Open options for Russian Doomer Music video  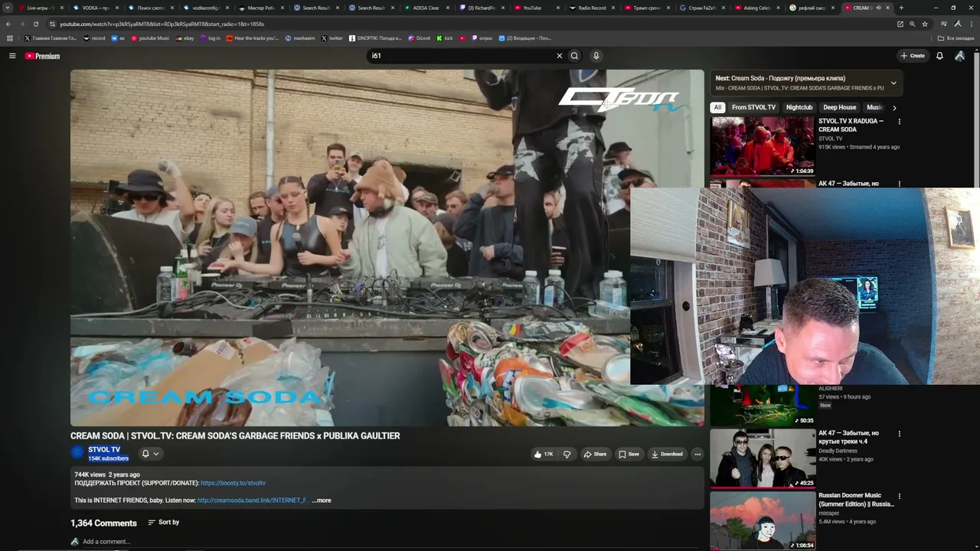point(900,496)
